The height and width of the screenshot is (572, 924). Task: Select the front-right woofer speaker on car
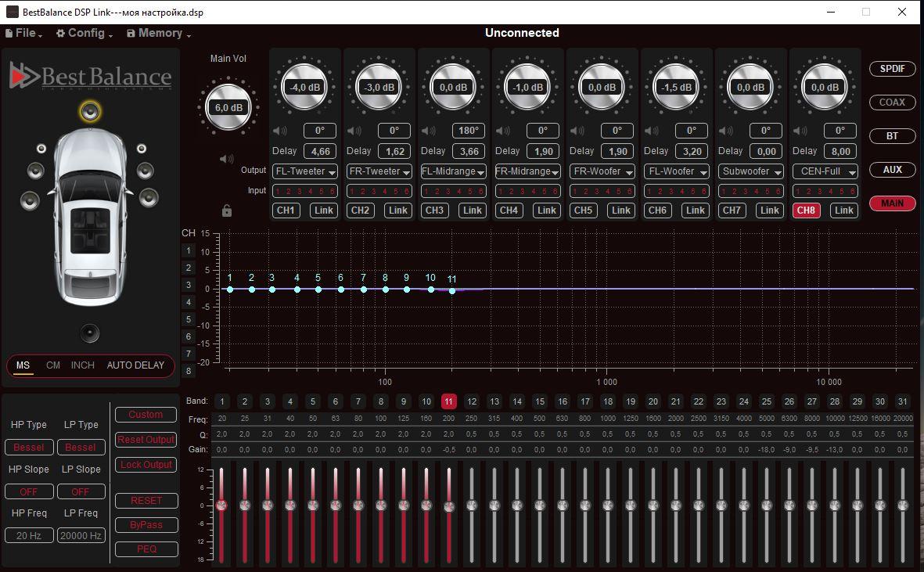click(149, 197)
